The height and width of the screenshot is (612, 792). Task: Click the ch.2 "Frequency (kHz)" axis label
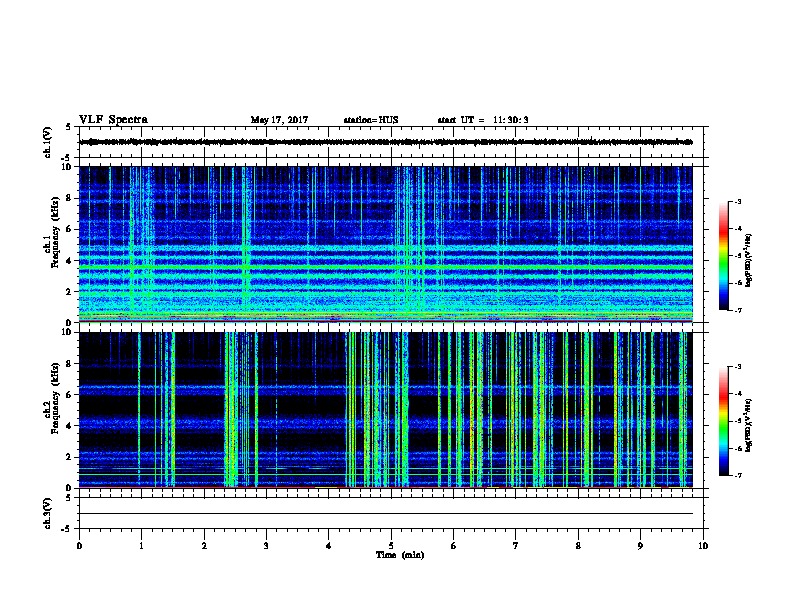pos(55,398)
